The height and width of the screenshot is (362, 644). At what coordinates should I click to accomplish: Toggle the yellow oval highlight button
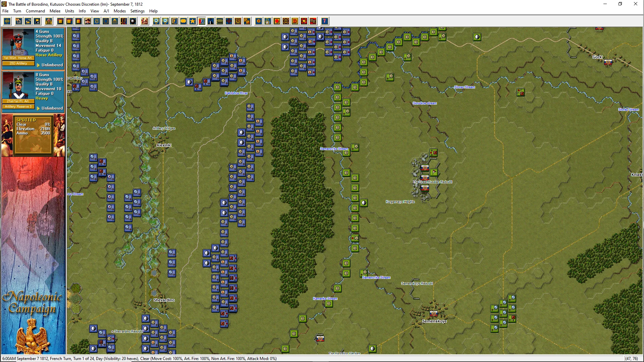point(183,21)
